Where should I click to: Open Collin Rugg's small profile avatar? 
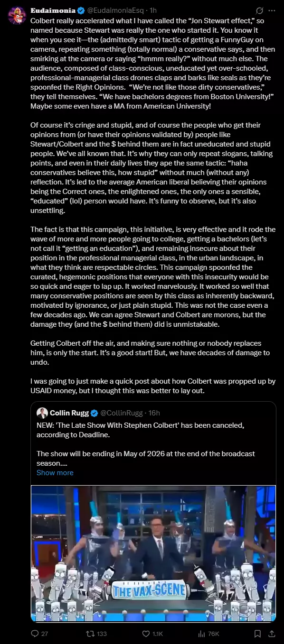(x=42, y=413)
